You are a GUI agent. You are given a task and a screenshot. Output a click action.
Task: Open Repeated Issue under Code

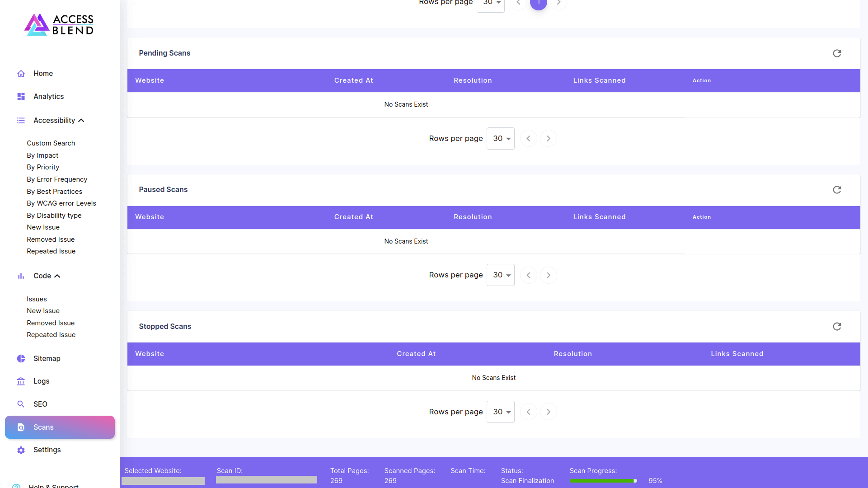[x=51, y=335]
